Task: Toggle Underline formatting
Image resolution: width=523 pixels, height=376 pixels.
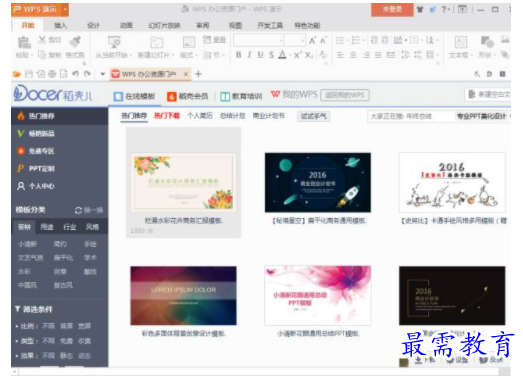Action: [x=260, y=55]
